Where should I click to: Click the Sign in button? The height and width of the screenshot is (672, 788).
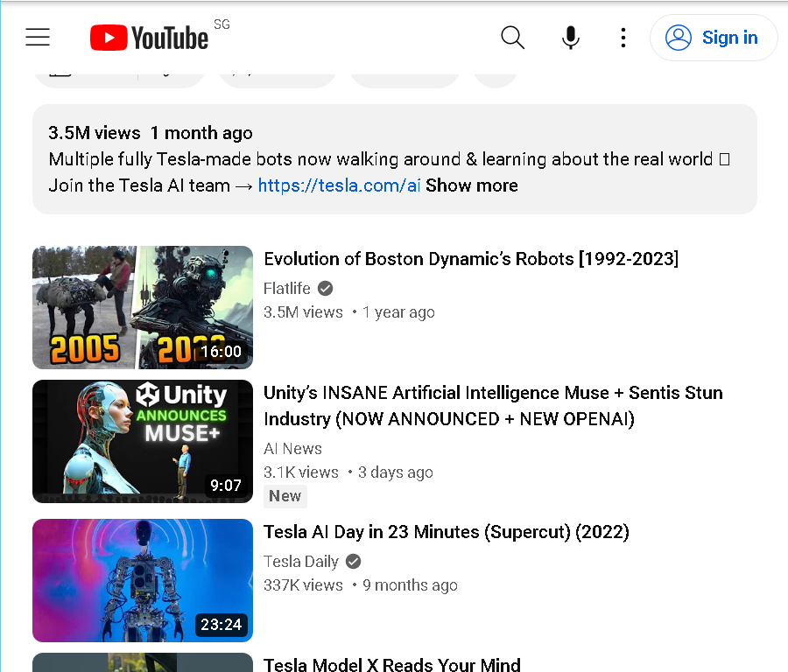pyautogui.click(x=713, y=38)
